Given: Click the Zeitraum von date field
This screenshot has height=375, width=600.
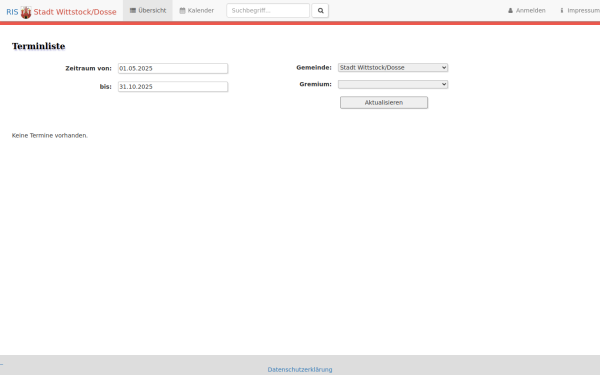Looking at the screenshot, I should (x=173, y=68).
